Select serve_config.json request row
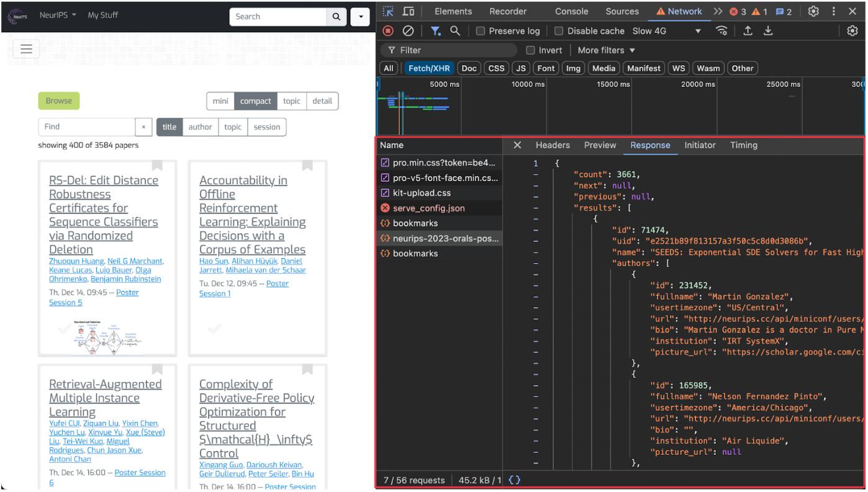This screenshot has height=492, width=868. 439,208
